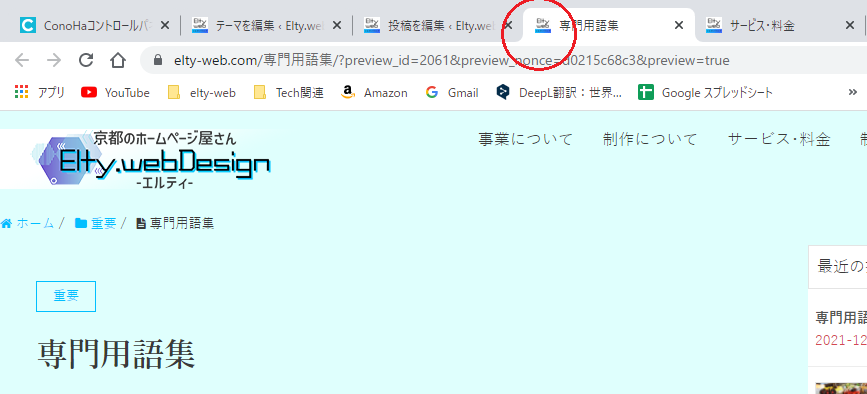Click the 重要 category tag button

pos(66,296)
